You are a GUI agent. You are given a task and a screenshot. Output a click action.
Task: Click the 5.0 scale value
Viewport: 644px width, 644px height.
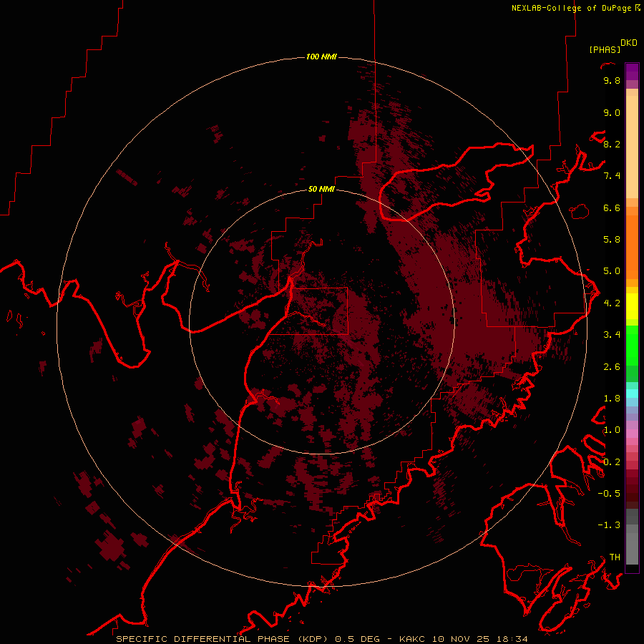[612, 271]
